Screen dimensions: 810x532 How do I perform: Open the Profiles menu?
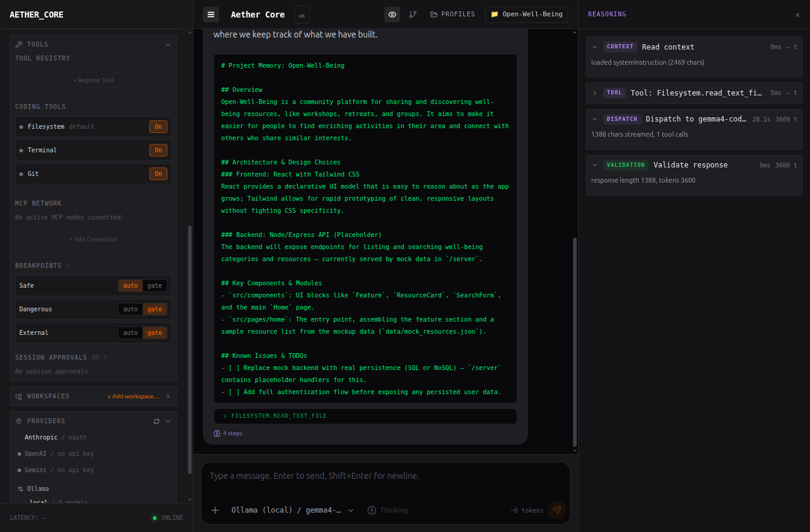pos(453,15)
